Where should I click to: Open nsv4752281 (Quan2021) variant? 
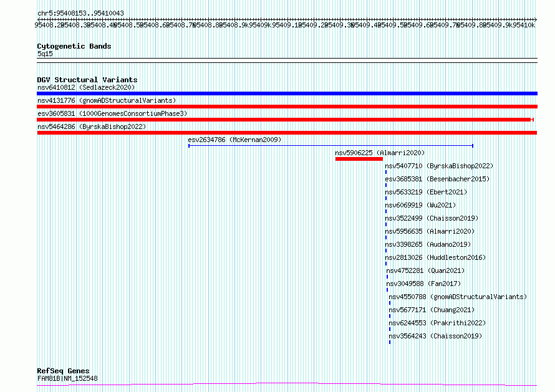[425, 270]
